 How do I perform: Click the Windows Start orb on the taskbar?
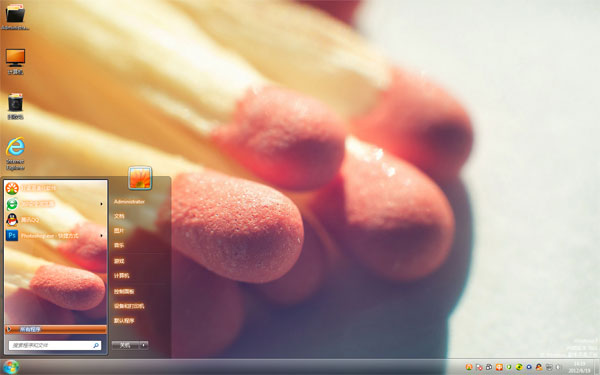pos(11,367)
